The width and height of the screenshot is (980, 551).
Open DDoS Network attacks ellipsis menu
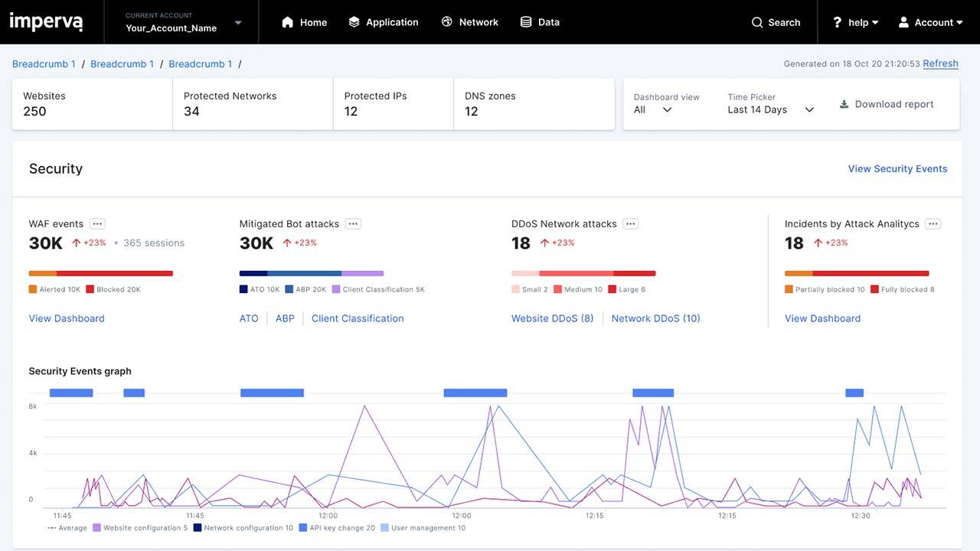pos(630,223)
